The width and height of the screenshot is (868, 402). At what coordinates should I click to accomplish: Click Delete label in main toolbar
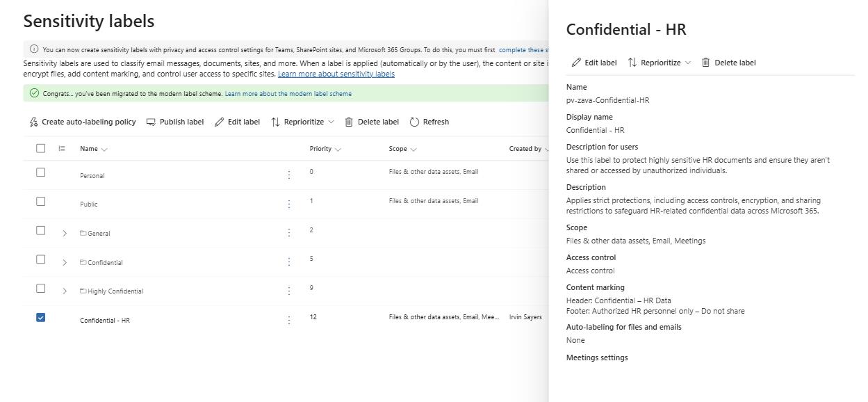pyautogui.click(x=372, y=122)
